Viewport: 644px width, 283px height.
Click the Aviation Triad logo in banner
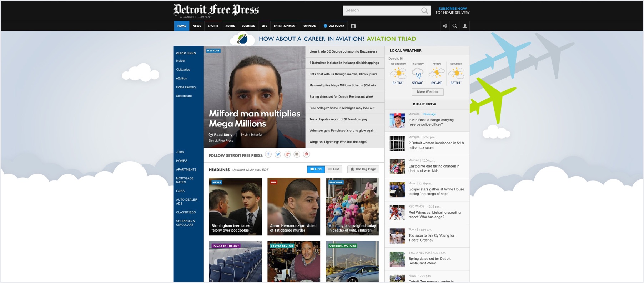coord(242,39)
